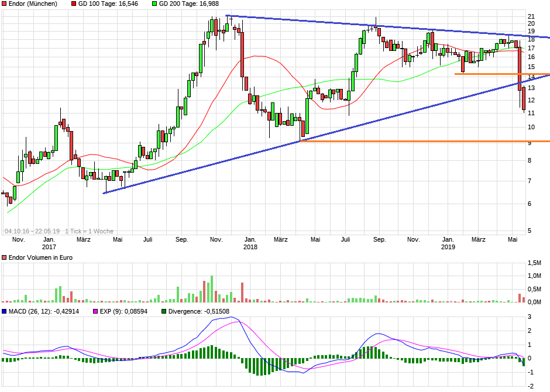Click price axis value 21
Screen dimensions: 550x392
pos(531,16)
